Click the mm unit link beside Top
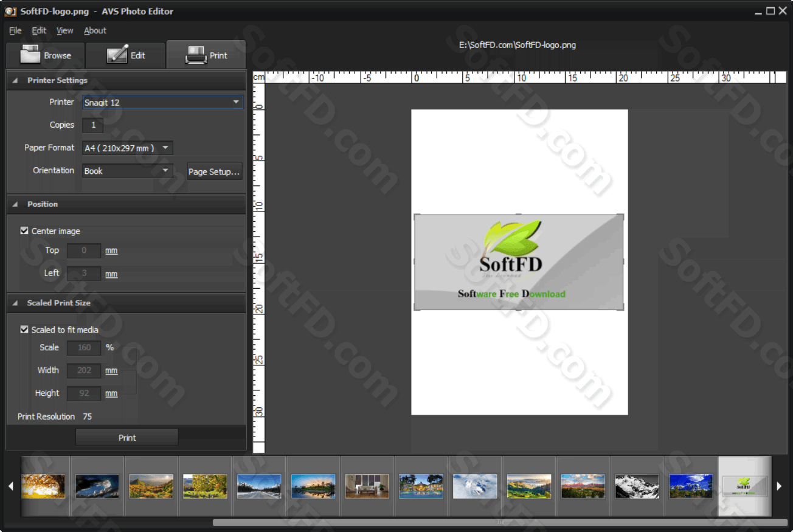The image size is (793, 532). coord(111,250)
